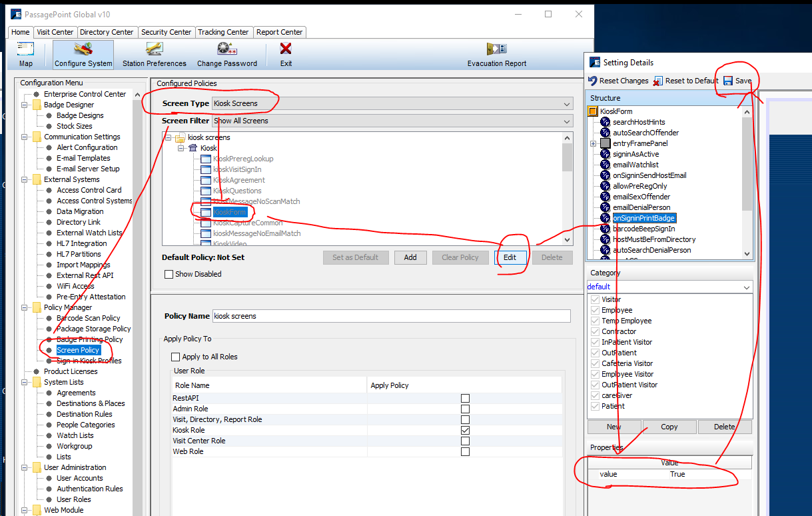Screen dimensions: 812x516
Task: Click the Structure list scrollbar down arrow
Action: 747,254
